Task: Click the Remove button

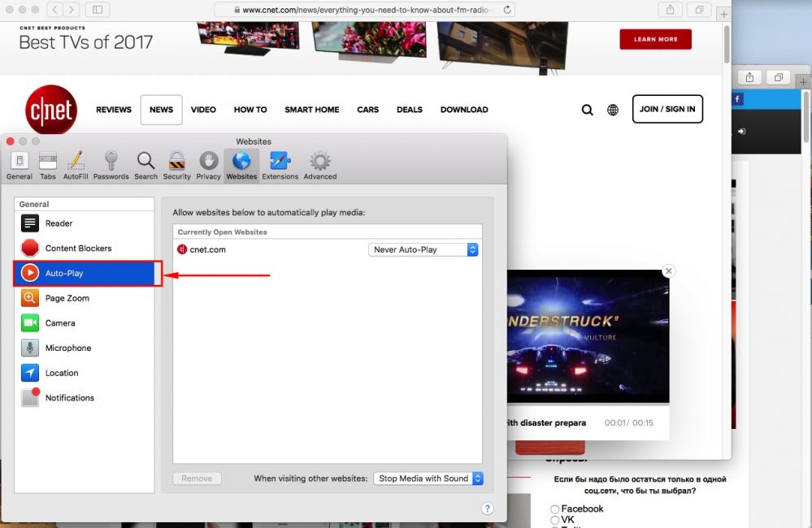Action: coord(197,478)
